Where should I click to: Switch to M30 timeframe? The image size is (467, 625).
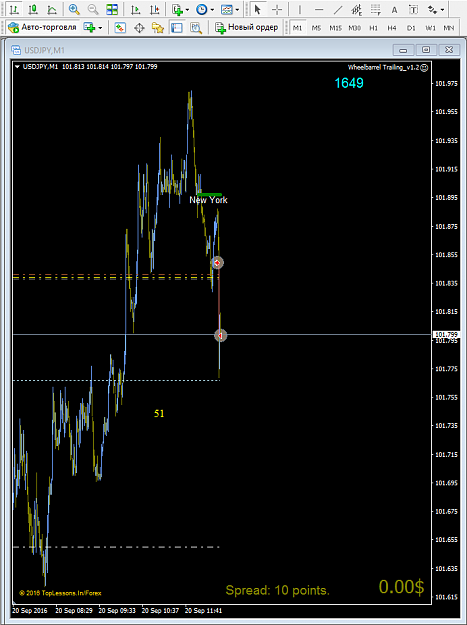point(354,28)
